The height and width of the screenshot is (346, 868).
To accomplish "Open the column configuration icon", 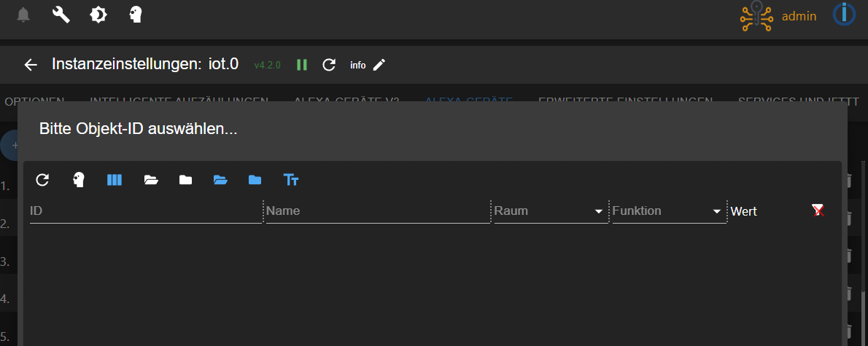I will [115, 180].
